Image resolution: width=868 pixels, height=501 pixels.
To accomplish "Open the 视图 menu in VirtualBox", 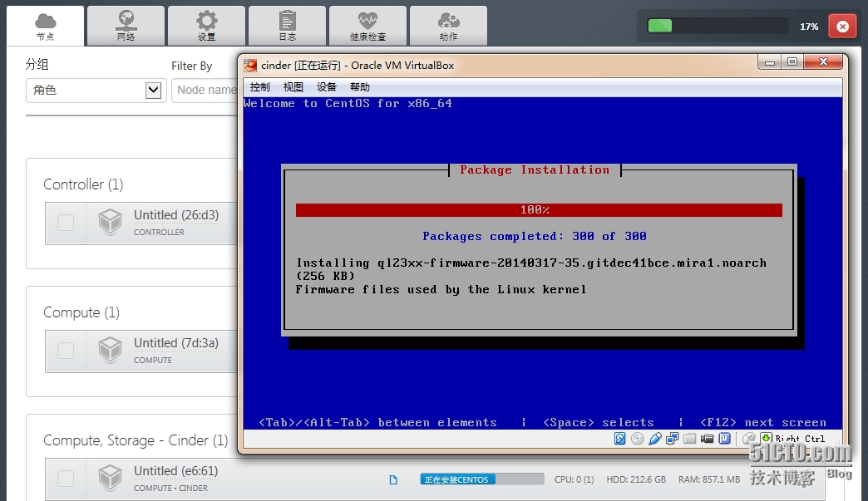I will (x=293, y=86).
